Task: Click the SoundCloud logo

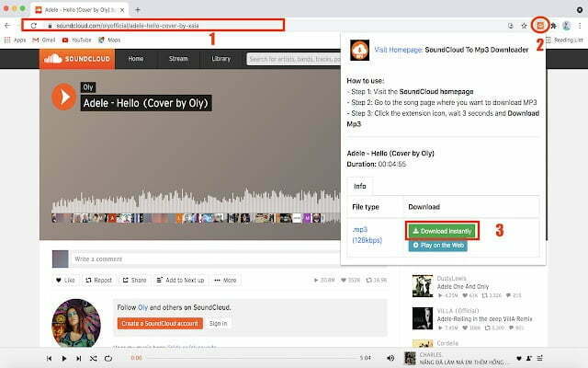Action: coord(77,59)
